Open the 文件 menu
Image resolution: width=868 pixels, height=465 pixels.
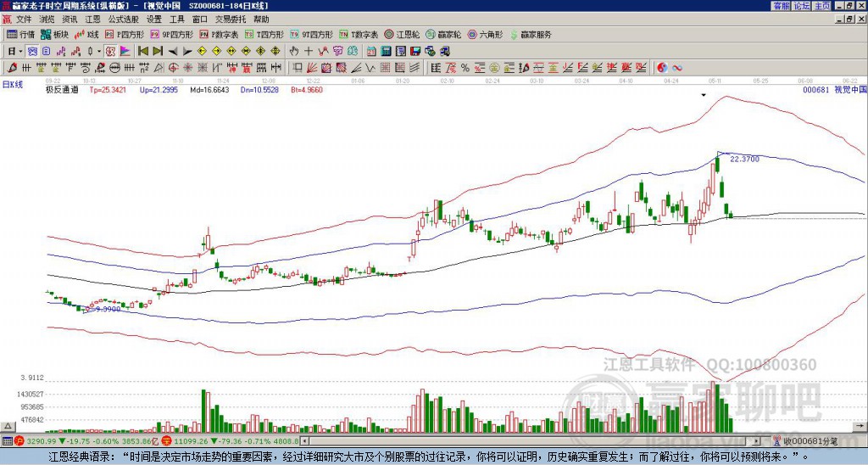click(24, 20)
